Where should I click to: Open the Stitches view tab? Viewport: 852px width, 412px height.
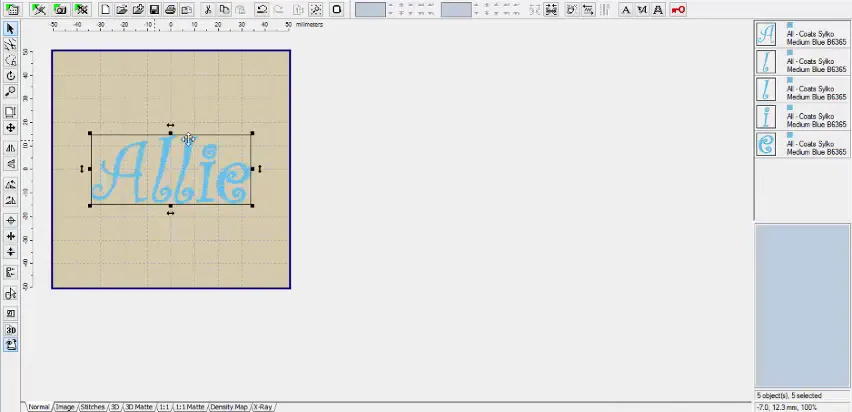click(x=92, y=407)
